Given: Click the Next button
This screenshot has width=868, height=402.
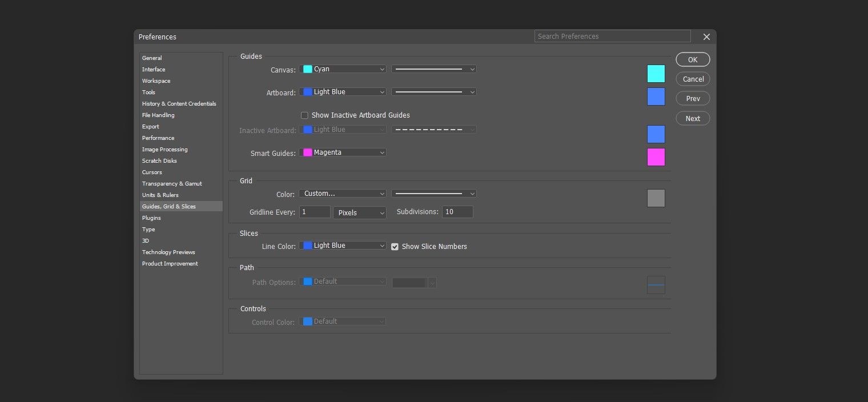Looking at the screenshot, I should (x=693, y=118).
